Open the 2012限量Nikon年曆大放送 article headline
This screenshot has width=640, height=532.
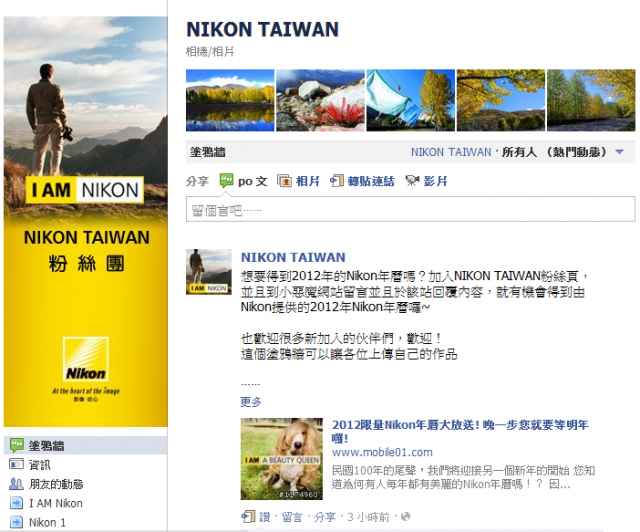[460, 431]
